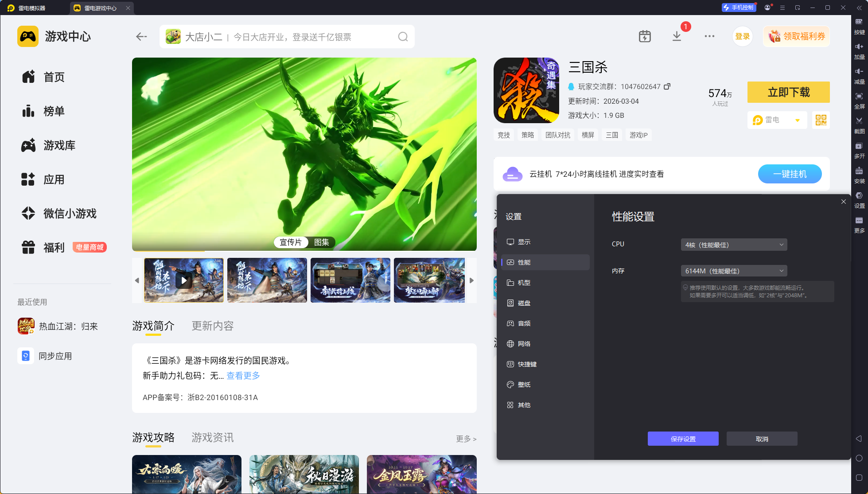This screenshot has height=494, width=868.
Task: Select 显示 in settings sidebar
Action: (524, 242)
